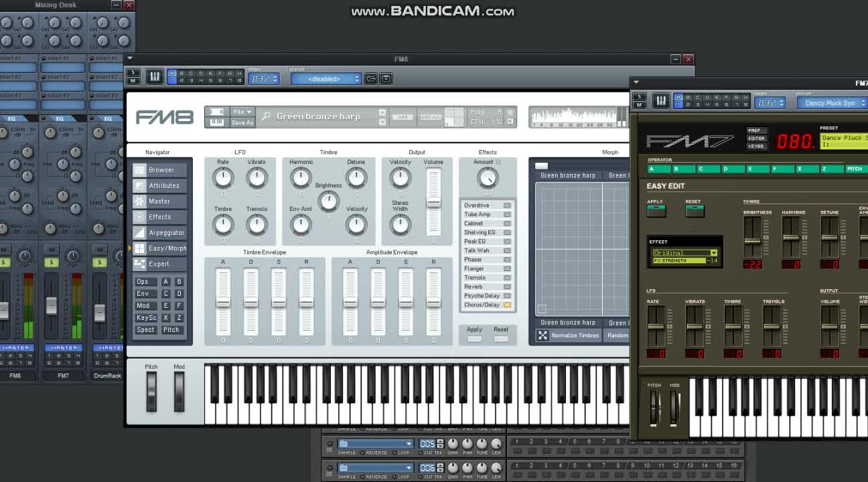Screen dimensions: 868x482
Task: Click the FM7 steps stepper arrows
Action: (x=780, y=103)
